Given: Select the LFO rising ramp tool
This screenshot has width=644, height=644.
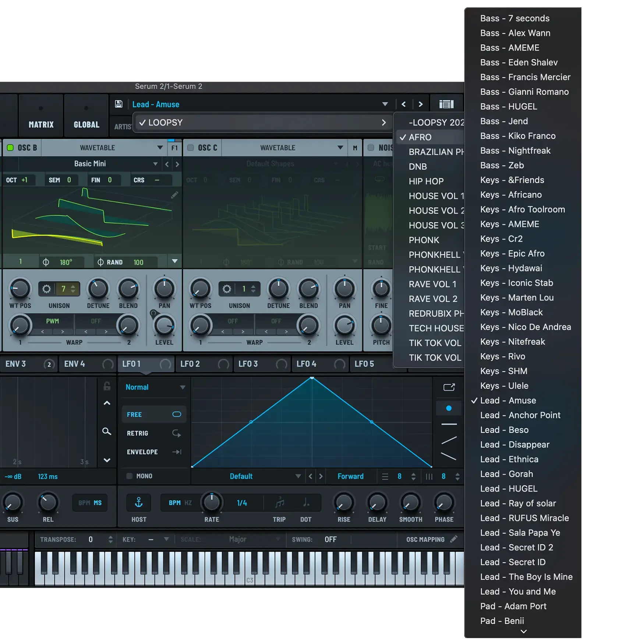Looking at the screenshot, I should pyautogui.click(x=449, y=440).
